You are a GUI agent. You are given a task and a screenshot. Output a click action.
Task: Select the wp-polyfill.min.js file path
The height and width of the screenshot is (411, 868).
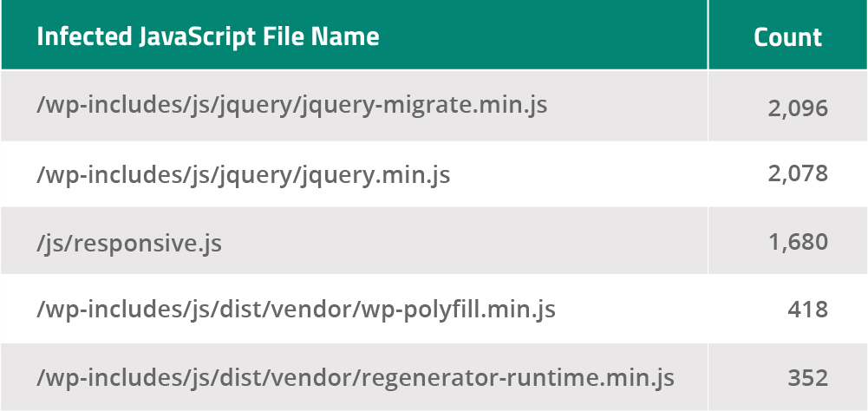pos(296,309)
